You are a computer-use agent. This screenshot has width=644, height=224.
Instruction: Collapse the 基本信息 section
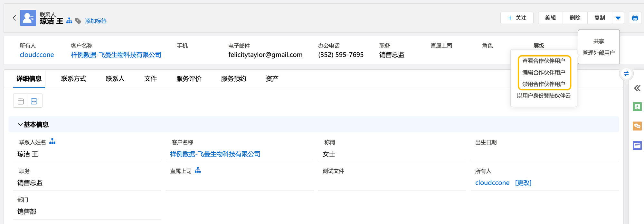(x=20, y=125)
